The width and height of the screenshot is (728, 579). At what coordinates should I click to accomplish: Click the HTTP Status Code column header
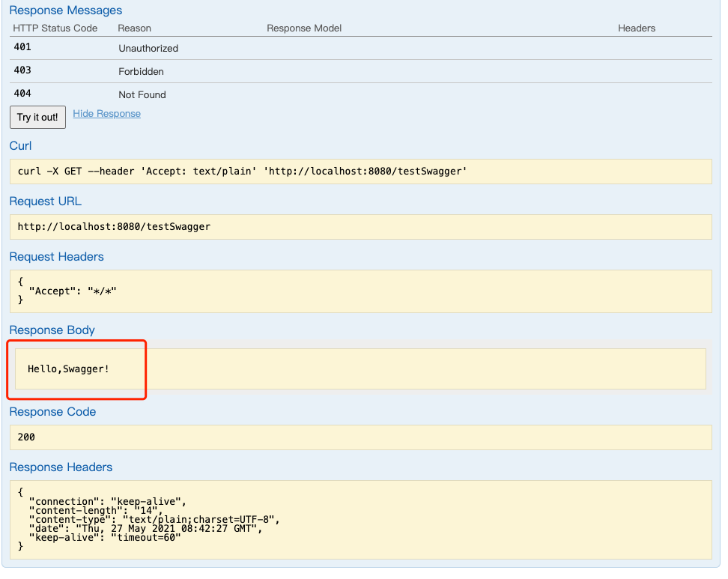(x=55, y=28)
